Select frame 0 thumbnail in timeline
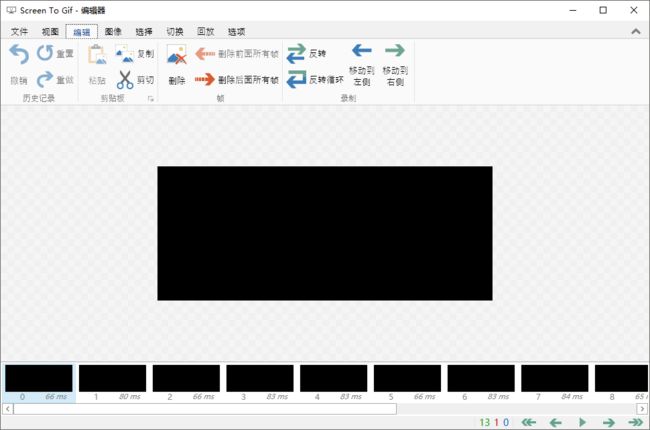 point(39,378)
